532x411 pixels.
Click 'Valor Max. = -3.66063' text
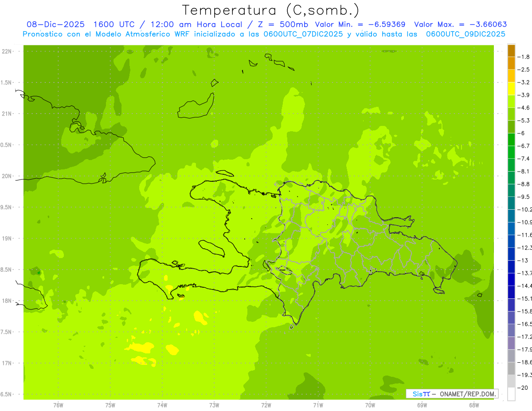pos(460,24)
